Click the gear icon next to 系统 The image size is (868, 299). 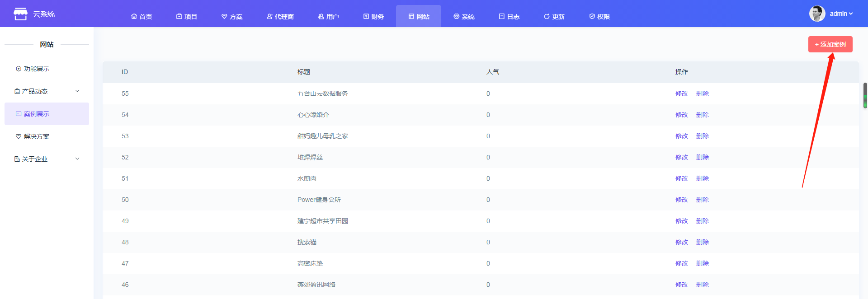pos(457,16)
